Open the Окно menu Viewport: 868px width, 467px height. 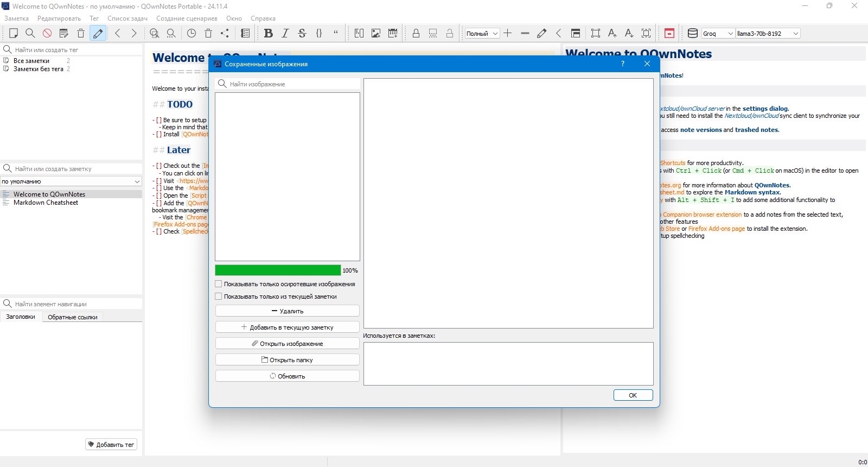[234, 18]
